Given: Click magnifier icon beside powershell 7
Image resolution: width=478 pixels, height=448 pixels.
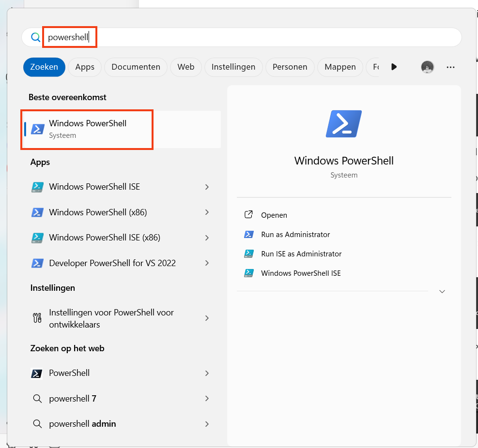Looking at the screenshot, I should click(37, 398).
